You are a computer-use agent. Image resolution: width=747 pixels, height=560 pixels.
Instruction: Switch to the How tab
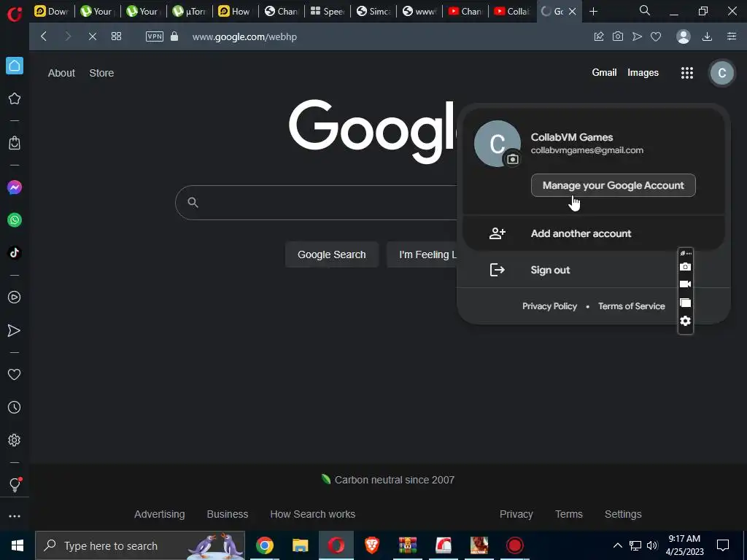[236, 12]
